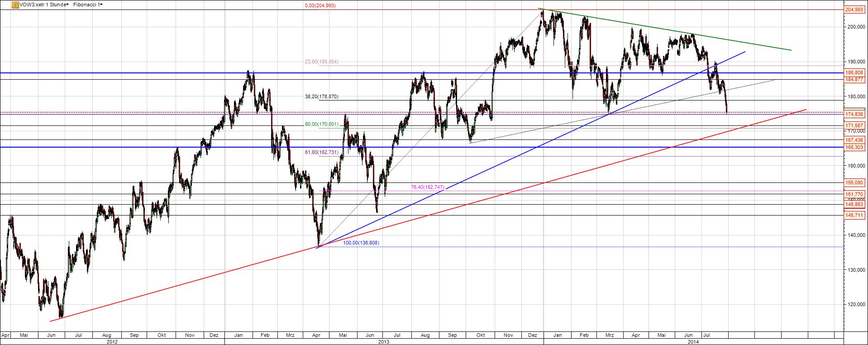This screenshot has width=868, height=345.
Task: Click the 155,090 price level label
Action: pyautogui.click(x=855, y=182)
